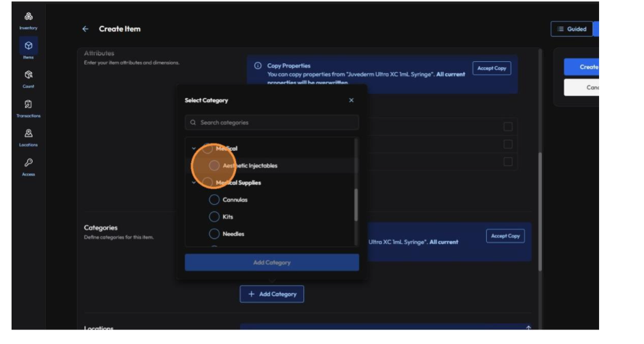The height and width of the screenshot is (344, 644).
Task: Tick the first checkbox in the attributes list
Action: coord(508,127)
